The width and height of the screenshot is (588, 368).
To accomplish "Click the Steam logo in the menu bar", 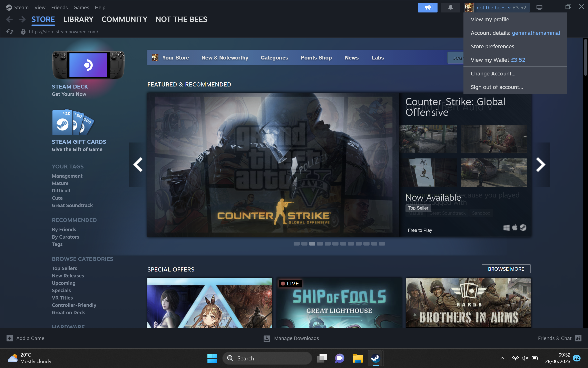I will pos(9,8).
